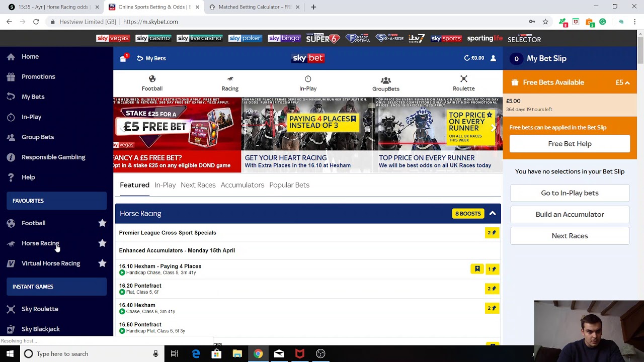Switch to Featured tab
This screenshot has height=362, width=644.
coord(134,185)
